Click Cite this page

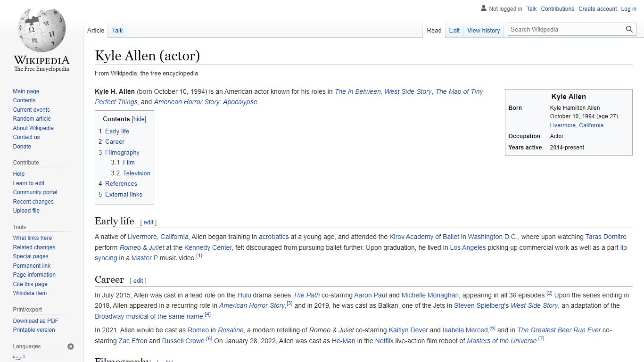click(x=30, y=284)
